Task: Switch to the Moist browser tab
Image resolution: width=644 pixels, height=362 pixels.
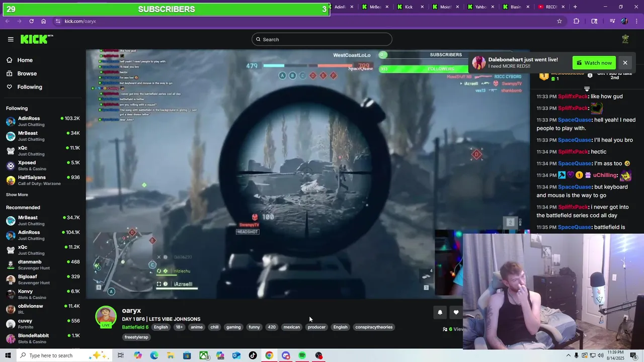Action: (445, 7)
